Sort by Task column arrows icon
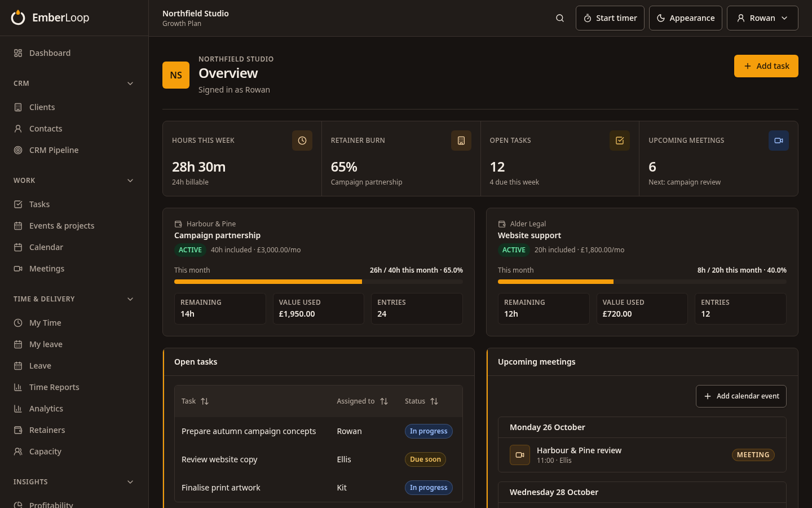This screenshot has height=508, width=812. [205, 401]
